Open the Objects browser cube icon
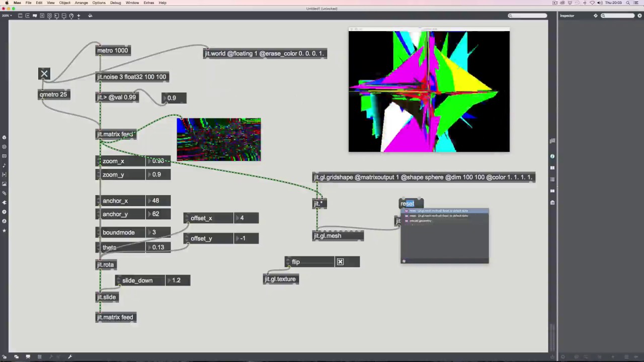This screenshot has height=362, width=644. 5,137
